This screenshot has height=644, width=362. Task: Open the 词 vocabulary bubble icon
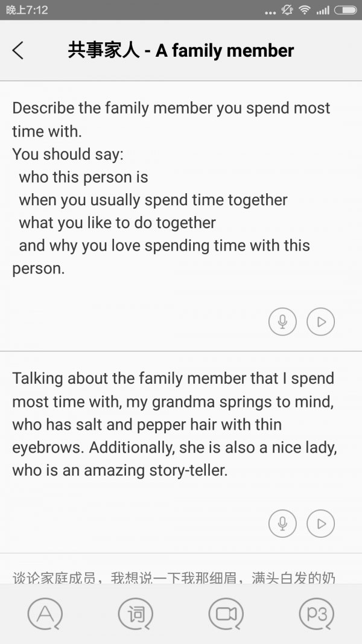(x=136, y=614)
